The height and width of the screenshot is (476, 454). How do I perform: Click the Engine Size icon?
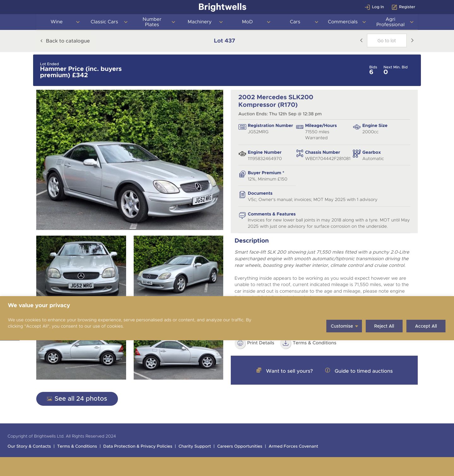click(357, 127)
